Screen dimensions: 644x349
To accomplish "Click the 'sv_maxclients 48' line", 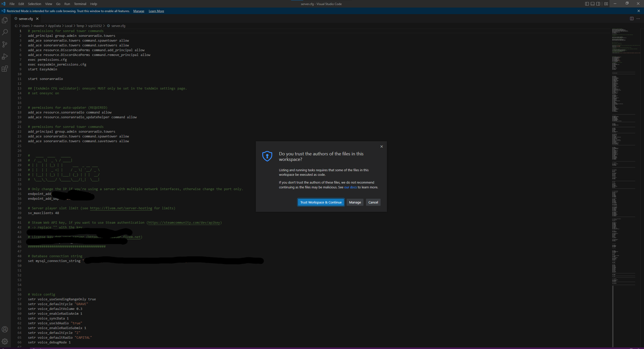I will point(43,213).
